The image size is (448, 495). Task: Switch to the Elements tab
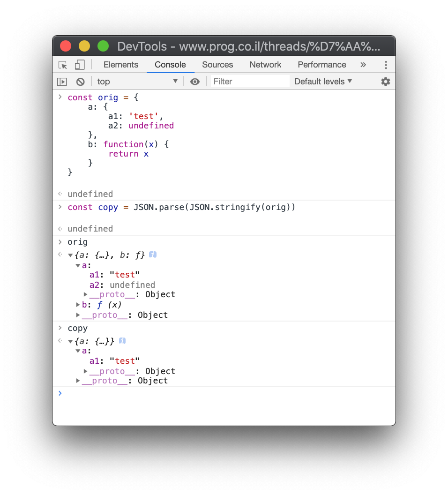[x=120, y=65]
